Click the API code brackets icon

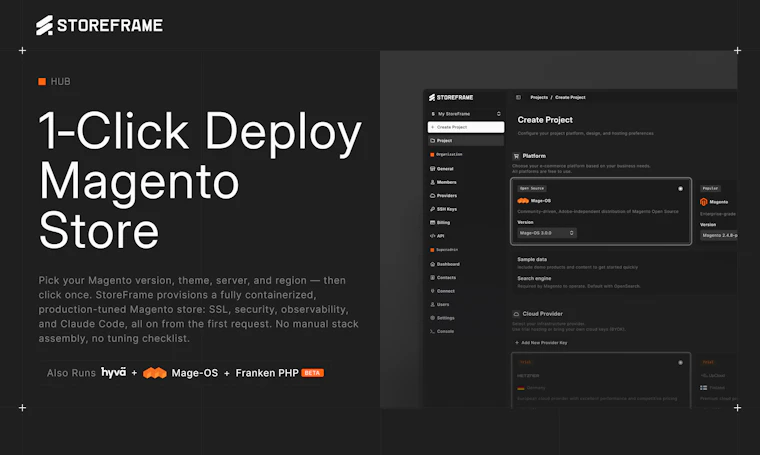(432, 236)
